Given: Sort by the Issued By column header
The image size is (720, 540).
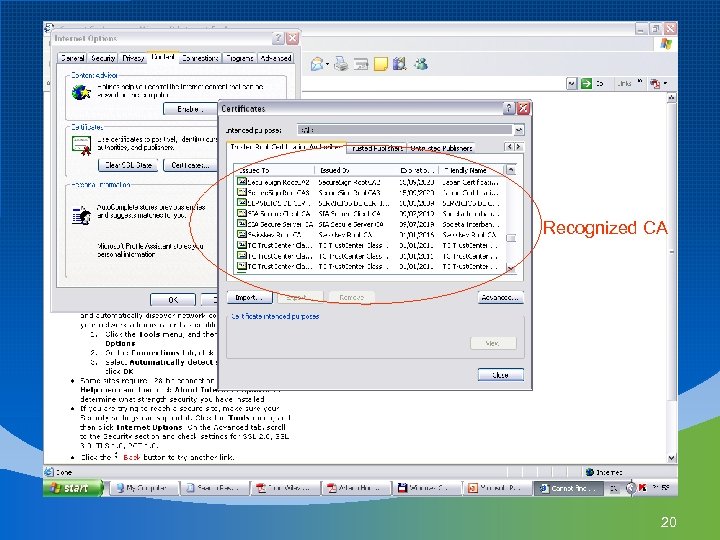Looking at the screenshot, I should coord(356,170).
